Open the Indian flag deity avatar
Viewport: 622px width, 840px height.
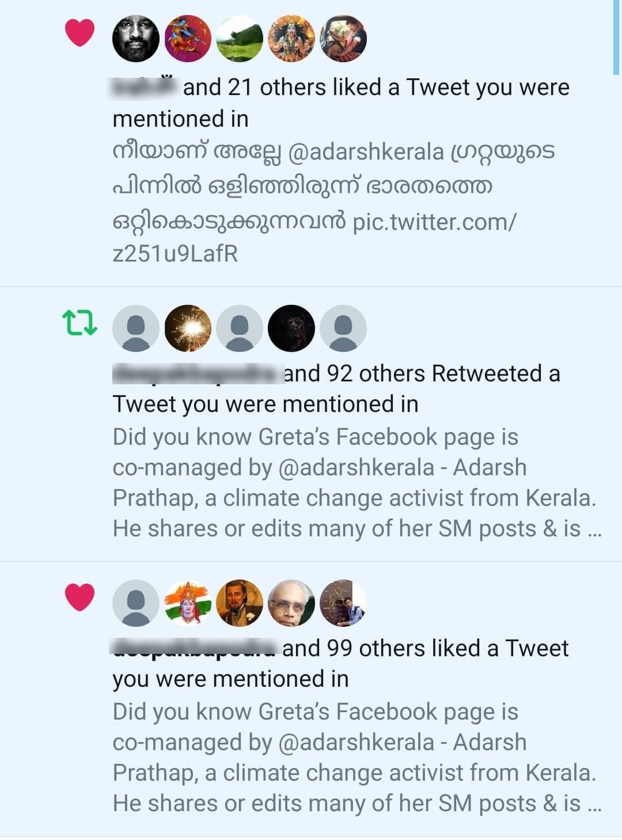(188, 603)
